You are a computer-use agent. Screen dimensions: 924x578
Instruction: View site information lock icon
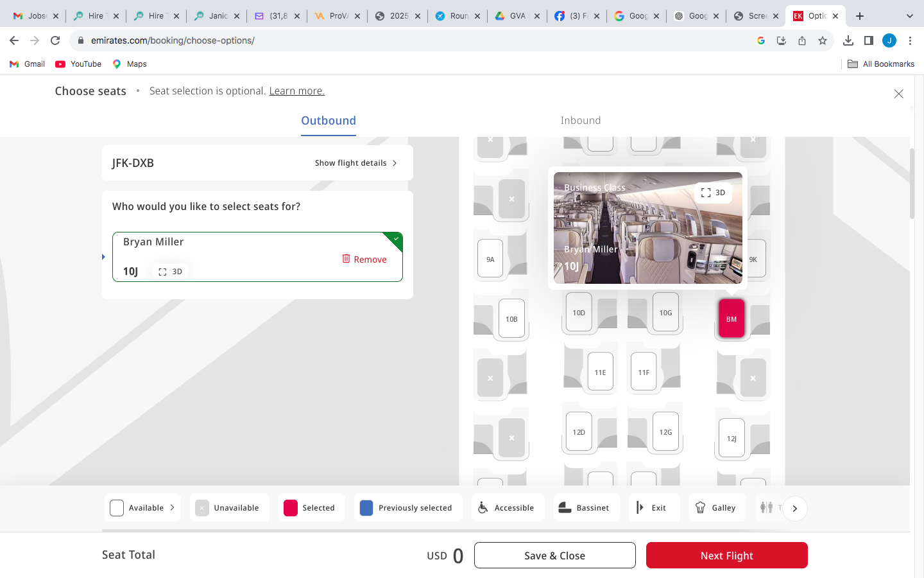(x=81, y=40)
